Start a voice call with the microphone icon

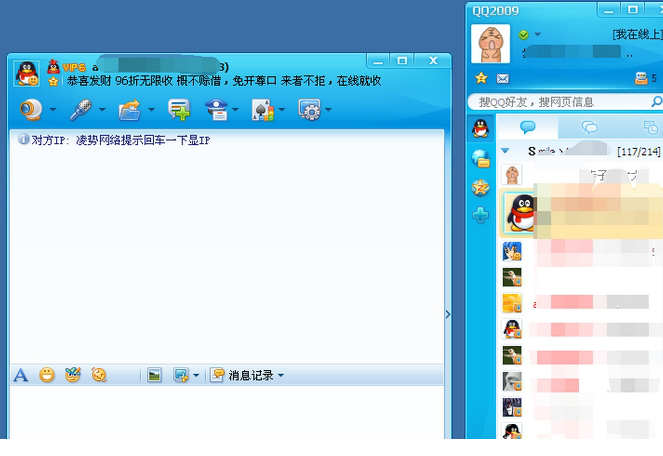(x=81, y=110)
